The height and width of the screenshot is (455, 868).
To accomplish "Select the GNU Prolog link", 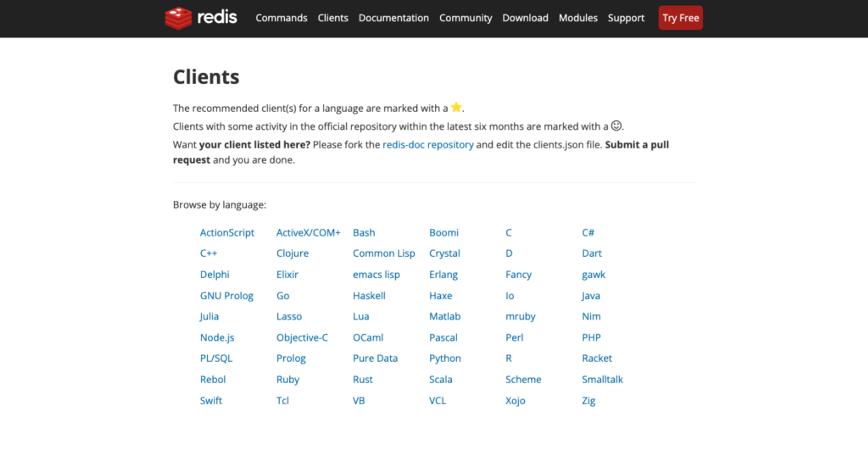I will click(226, 296).
